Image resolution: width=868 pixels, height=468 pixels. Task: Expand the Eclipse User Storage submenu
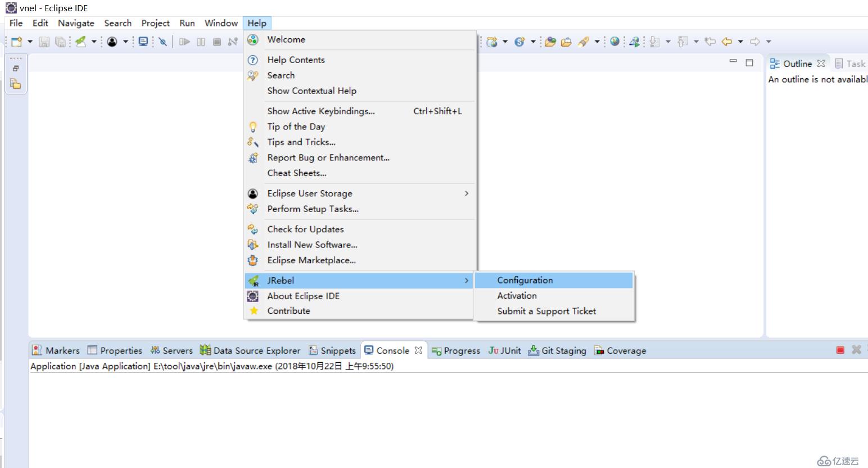[360, 193]
